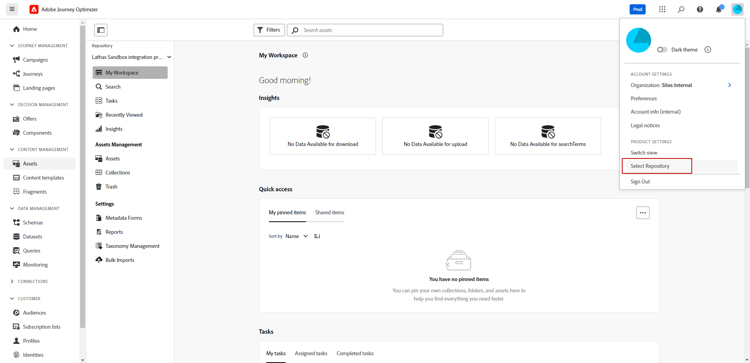Open the more options ellipsis in Quick access

643,213
